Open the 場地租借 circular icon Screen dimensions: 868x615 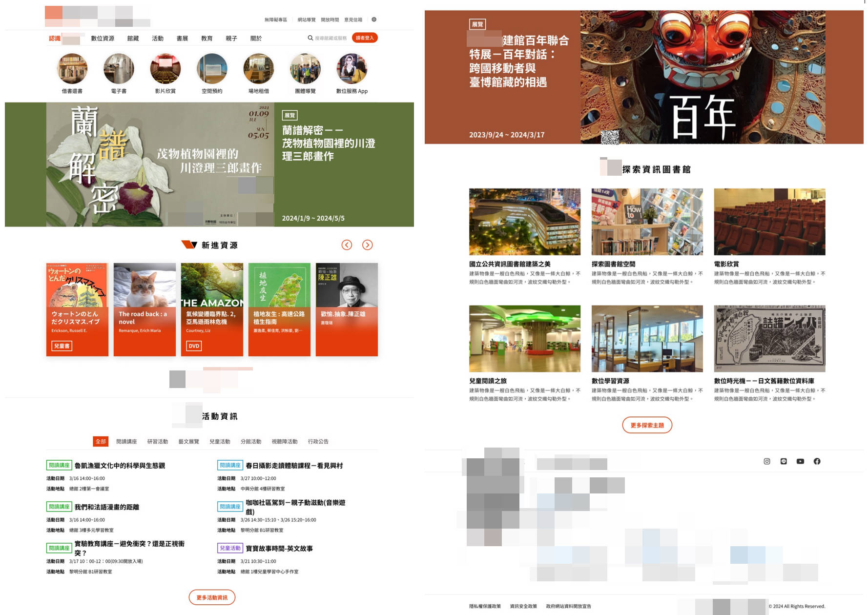pyautogui.click(x=259, y=69)
